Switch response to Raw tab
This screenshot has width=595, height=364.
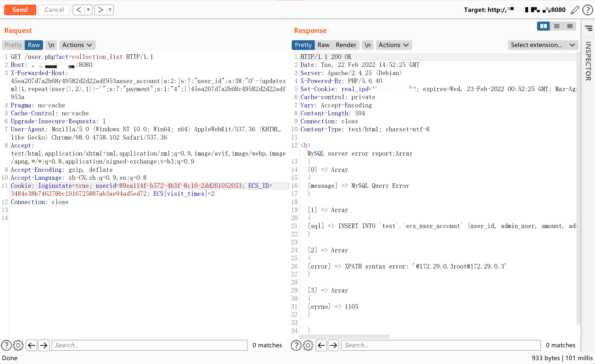(x=323, y=45)
